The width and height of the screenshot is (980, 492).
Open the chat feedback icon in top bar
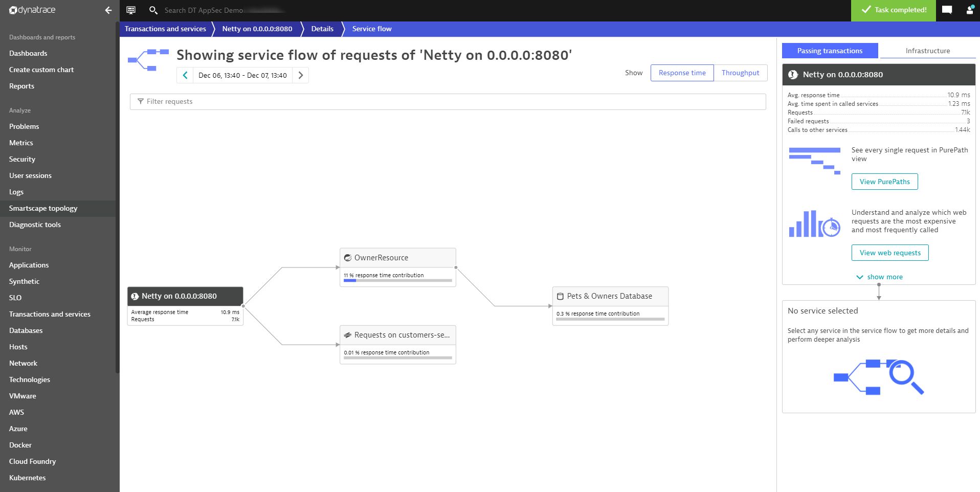point(947,10)
